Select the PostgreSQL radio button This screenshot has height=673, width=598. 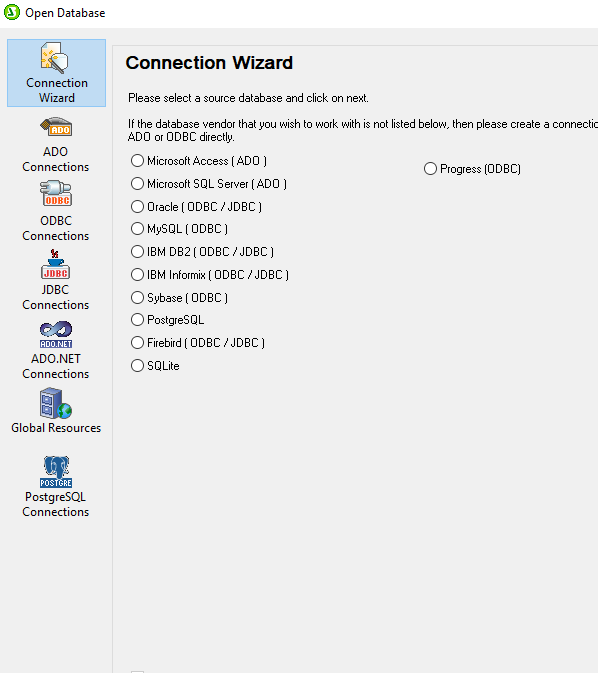(137, 320)
